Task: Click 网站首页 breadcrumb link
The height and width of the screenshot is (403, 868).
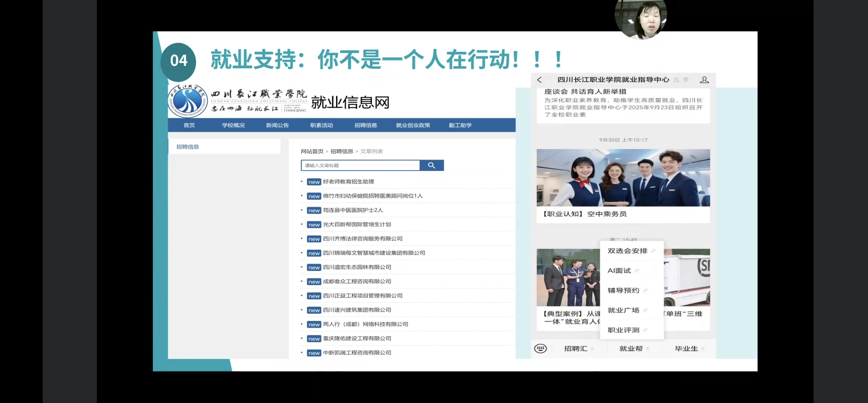Action: 312,151
